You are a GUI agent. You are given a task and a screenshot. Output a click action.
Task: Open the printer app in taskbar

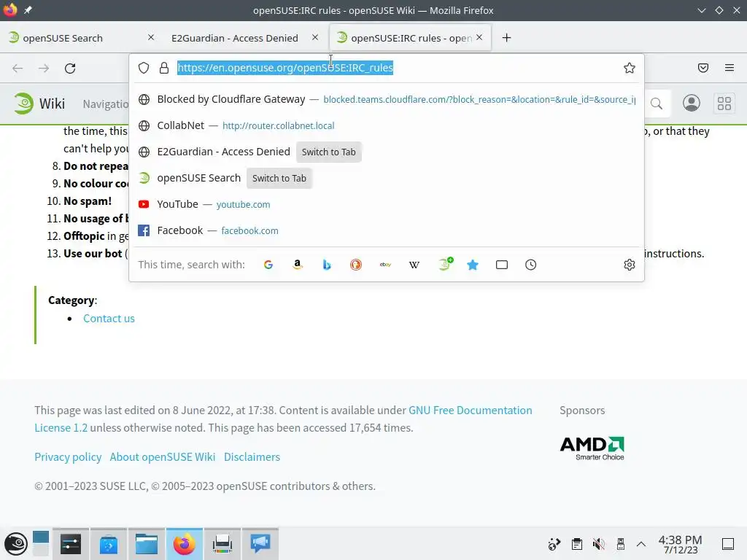(222, 544)
